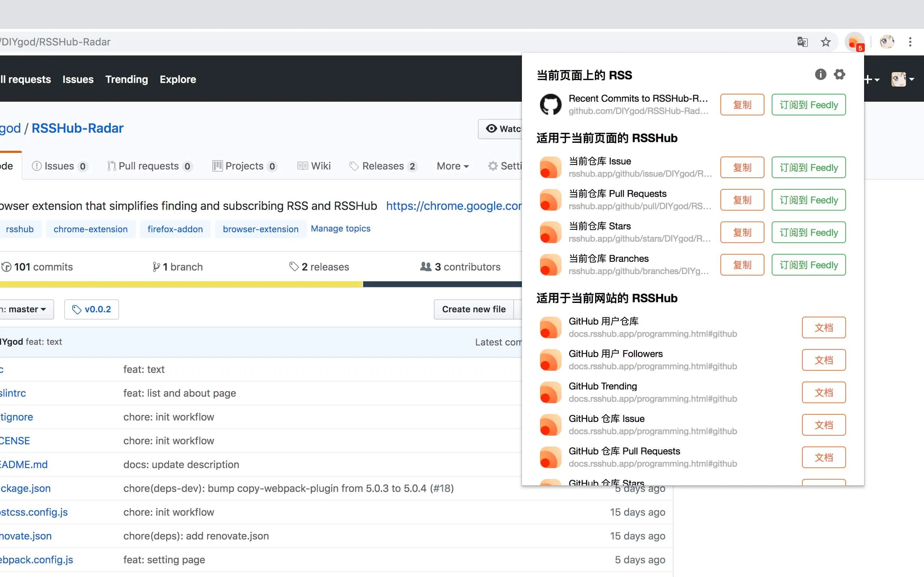Open the popup settings gear icon
The image size is (924, 577).
839,74
